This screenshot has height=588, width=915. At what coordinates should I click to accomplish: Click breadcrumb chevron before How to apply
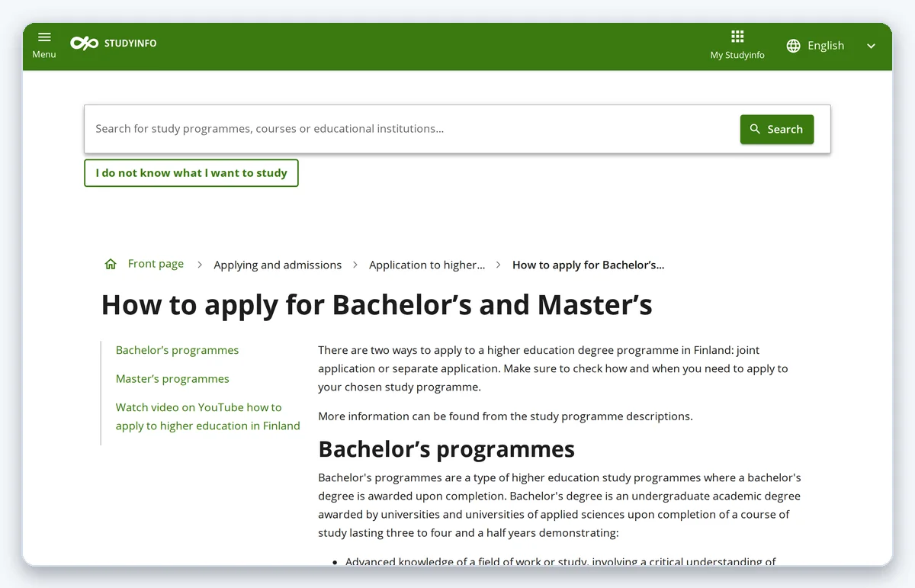(499, 265)
